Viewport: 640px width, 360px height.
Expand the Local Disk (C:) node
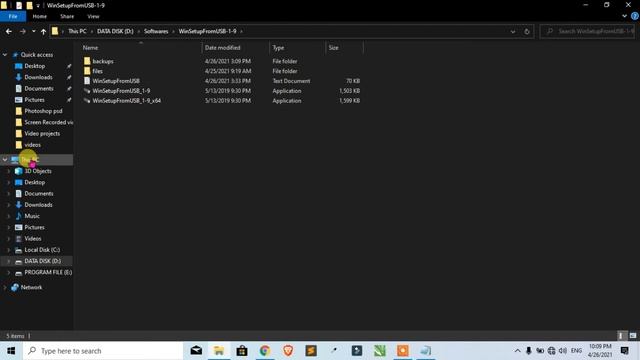pos(9,250)
